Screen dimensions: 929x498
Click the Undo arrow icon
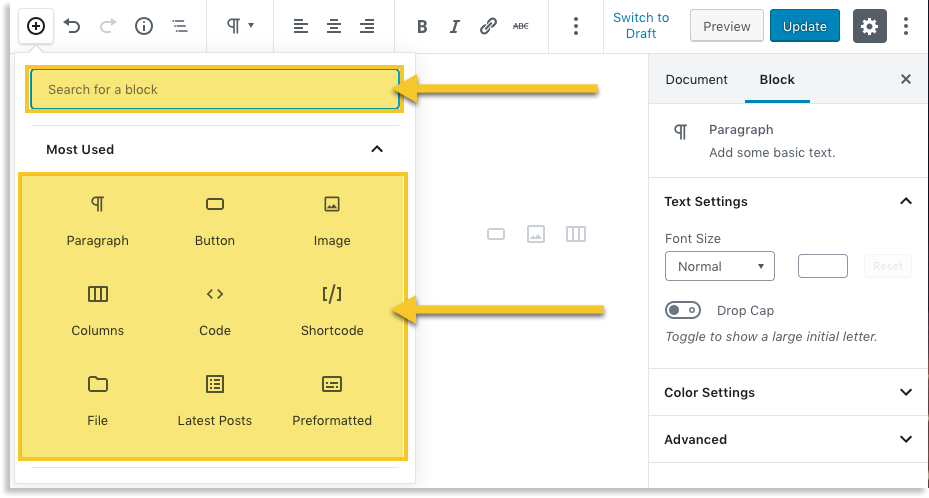click(72, 26)
